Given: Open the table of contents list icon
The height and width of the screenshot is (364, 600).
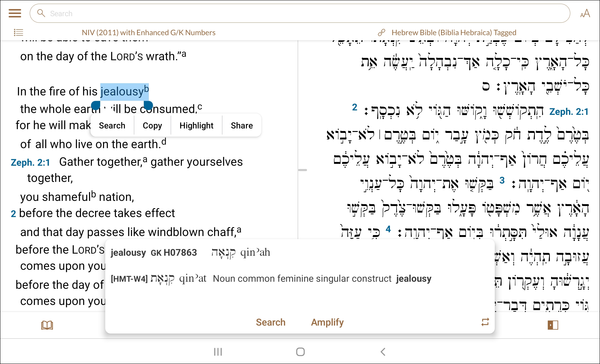Looking at the screenshot, I should tap(18, 33).
